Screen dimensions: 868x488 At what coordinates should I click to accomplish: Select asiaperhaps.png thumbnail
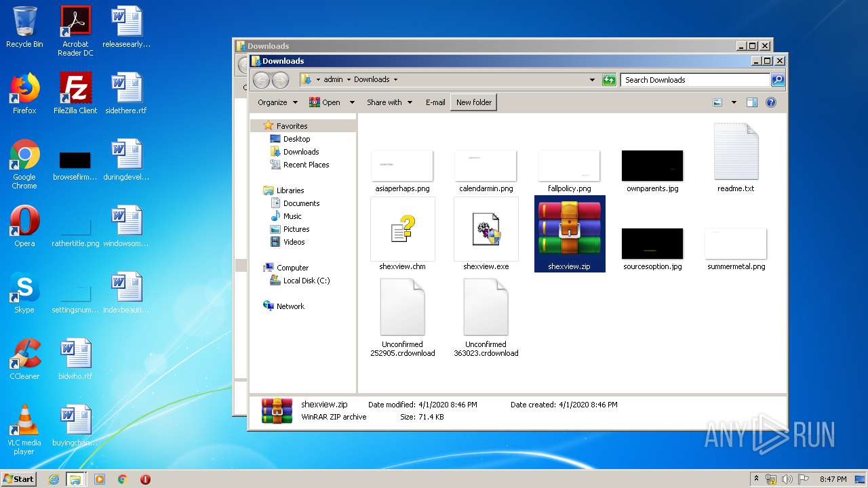click(x=403, y=165)
